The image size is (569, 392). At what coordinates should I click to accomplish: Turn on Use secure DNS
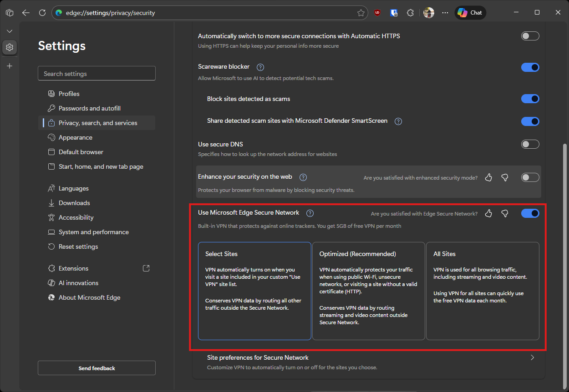[530, 144]
